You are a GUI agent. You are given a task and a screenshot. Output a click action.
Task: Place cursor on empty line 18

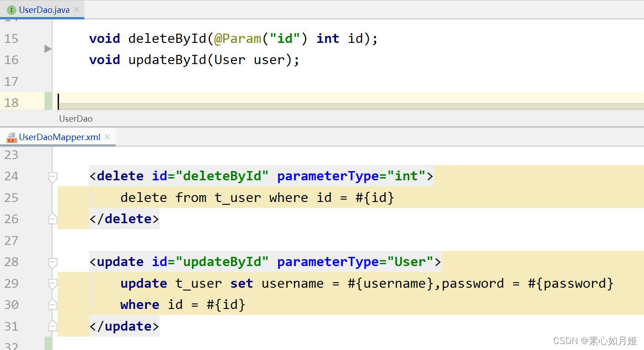[350, 101]
